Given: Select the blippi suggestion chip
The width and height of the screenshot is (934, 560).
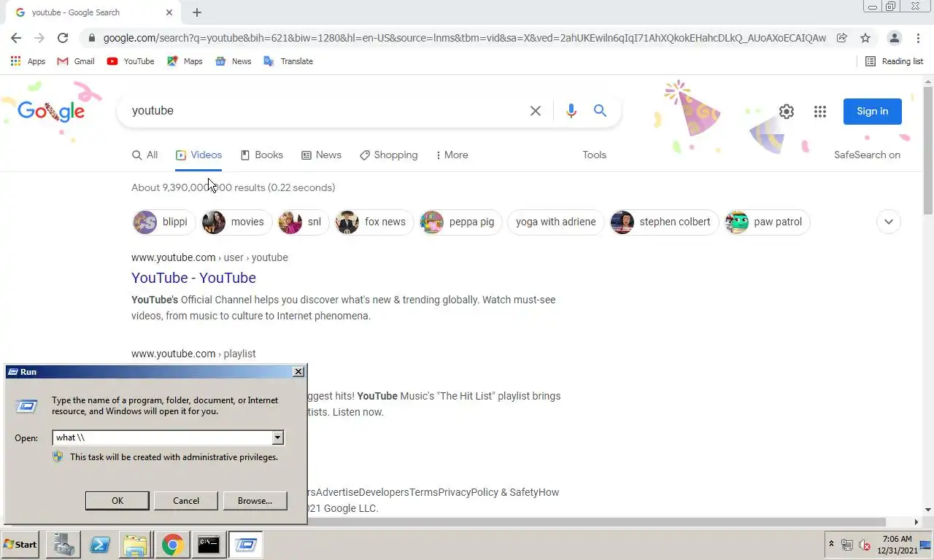Looking at the screenshot, I should (164, 222).
